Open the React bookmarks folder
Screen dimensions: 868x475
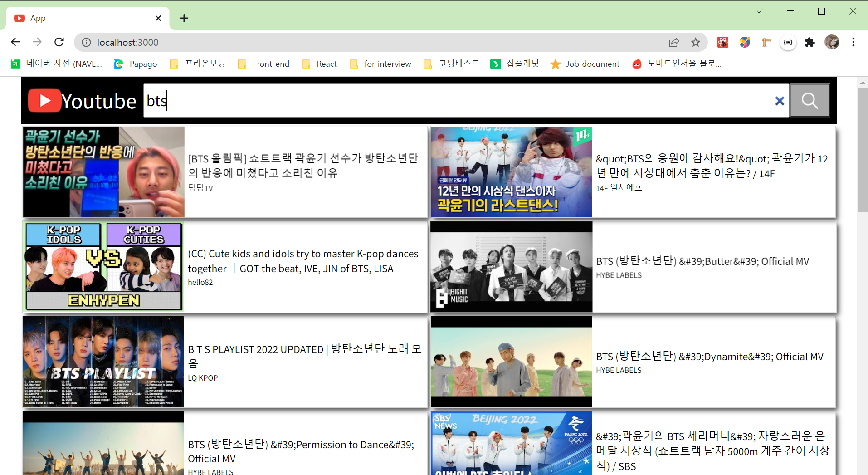pos(319,64)
